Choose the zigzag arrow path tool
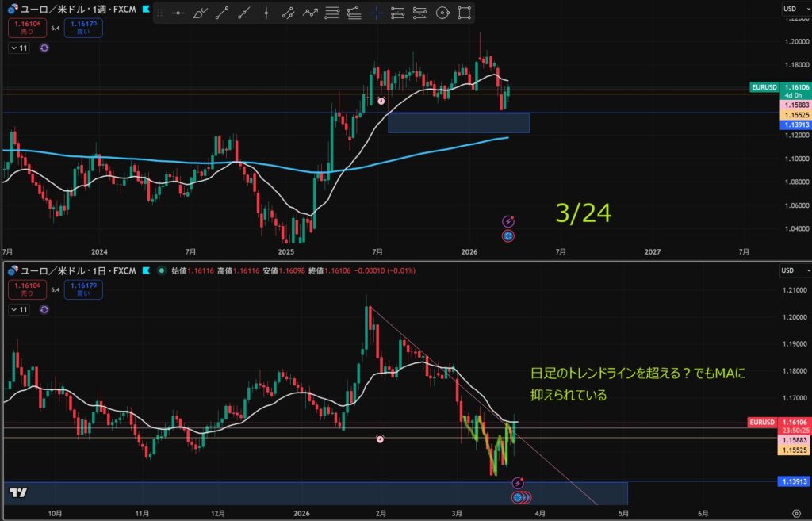Screen dimensions: 812x521 point(310,13)
